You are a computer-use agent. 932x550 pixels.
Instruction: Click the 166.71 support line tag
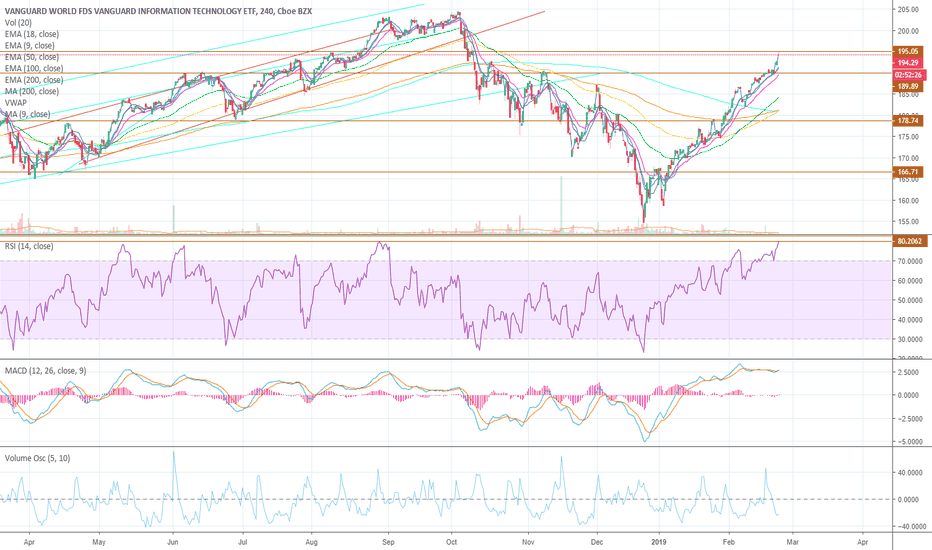pos(908,172)
